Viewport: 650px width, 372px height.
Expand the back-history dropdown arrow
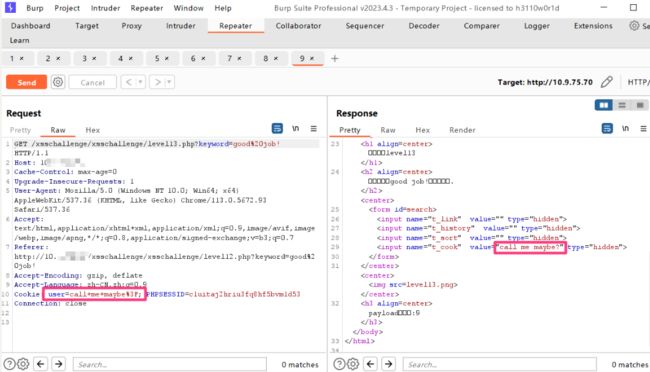[x=140, y=82]
